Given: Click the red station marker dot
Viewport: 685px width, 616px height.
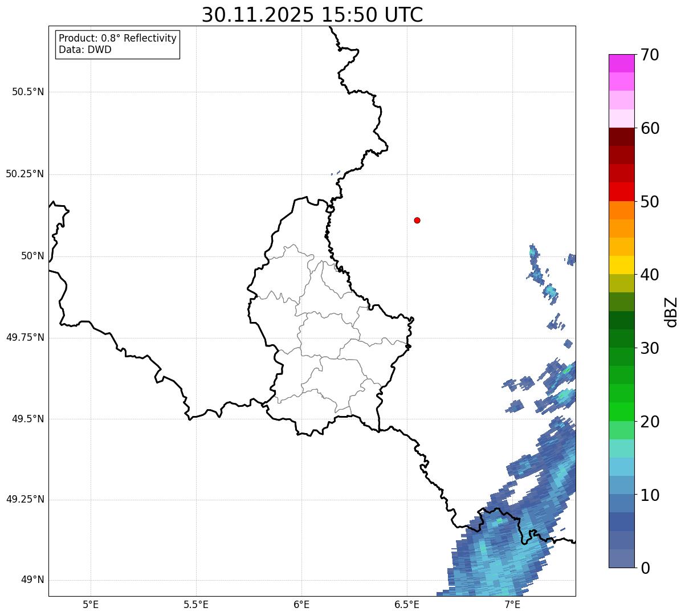Looking at the screenshot, I should [x=417, y=220].
